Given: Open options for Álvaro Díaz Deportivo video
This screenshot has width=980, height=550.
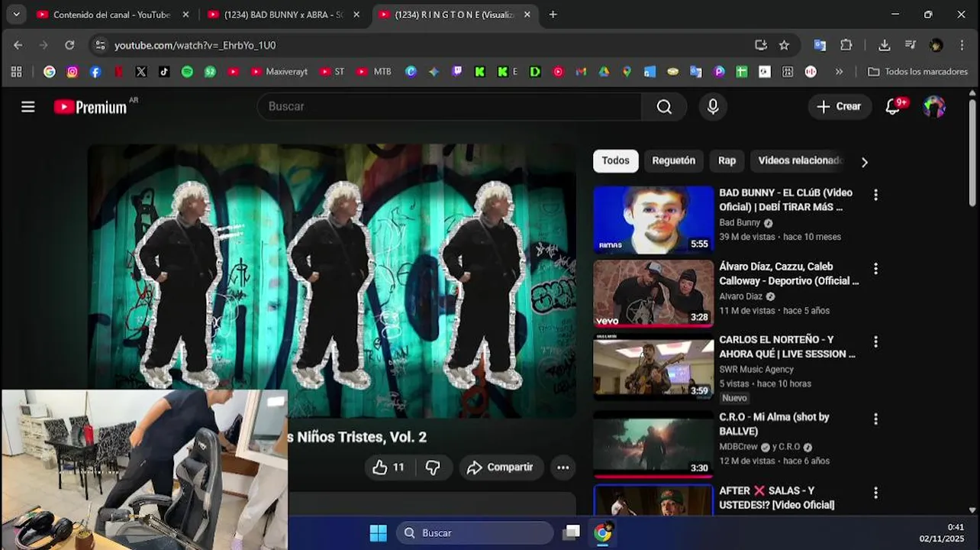Looking at the screenshot, I should coord(875,269).
